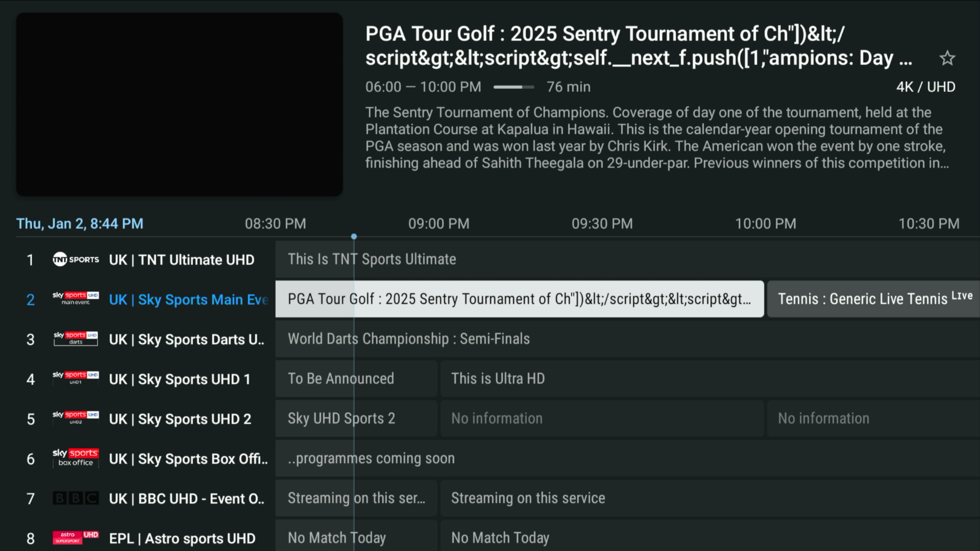
Task: Click the Sky Sports Main Event logo
Action: (76, 299)
